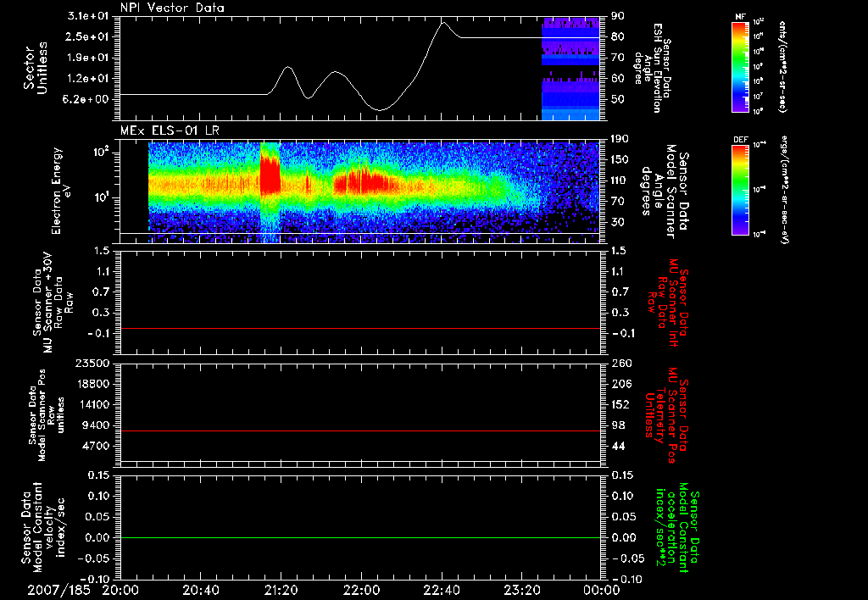Select the 'DEF' label above color bar

741,140
